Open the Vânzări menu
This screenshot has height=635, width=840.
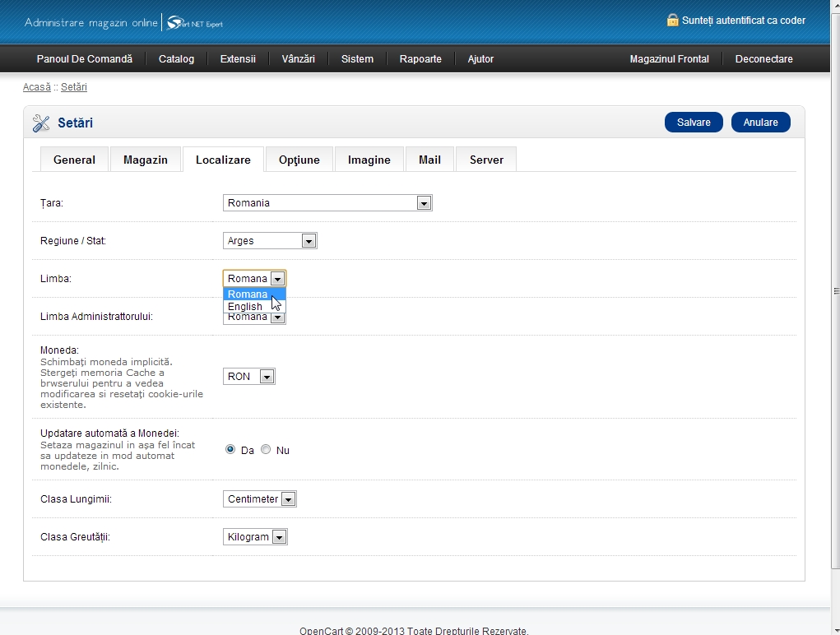[298, 59]
